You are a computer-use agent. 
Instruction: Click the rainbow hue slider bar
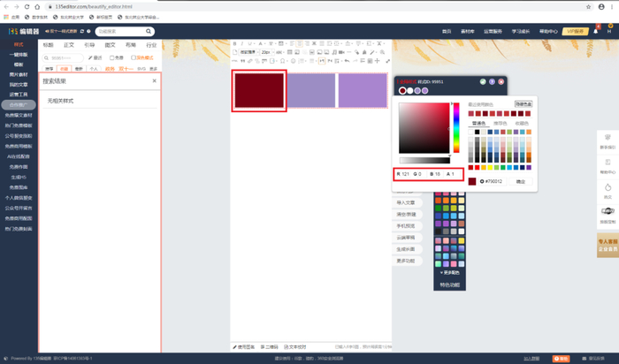[456, 127]
